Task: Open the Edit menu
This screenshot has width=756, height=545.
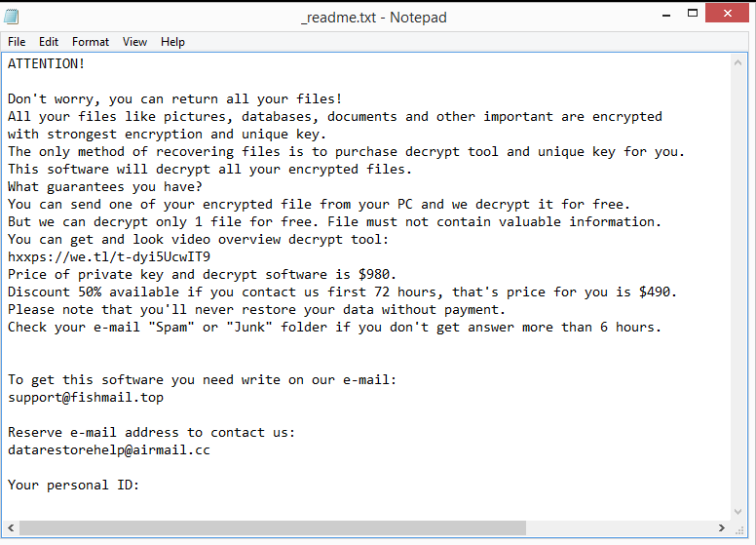Action: coord(49,42)
